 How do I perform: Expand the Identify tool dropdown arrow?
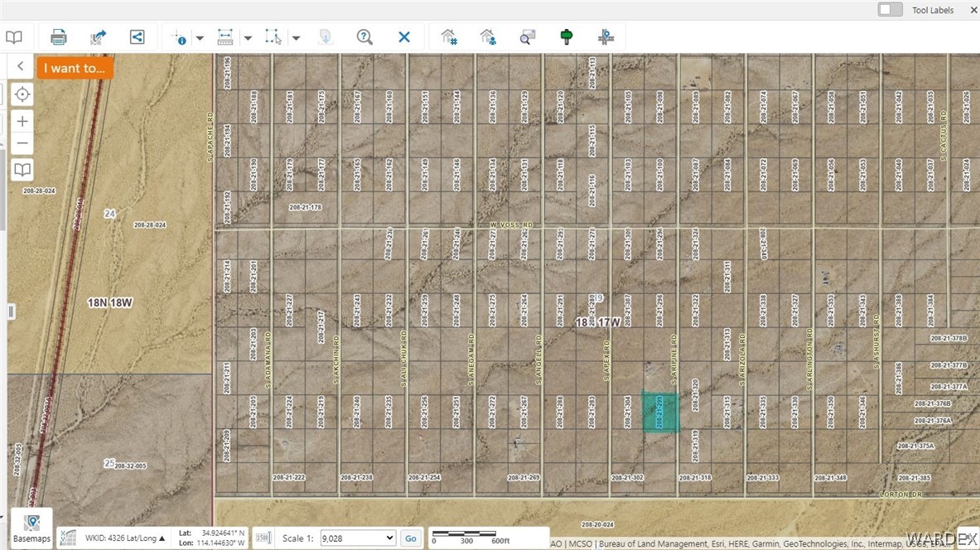(200, 37)
